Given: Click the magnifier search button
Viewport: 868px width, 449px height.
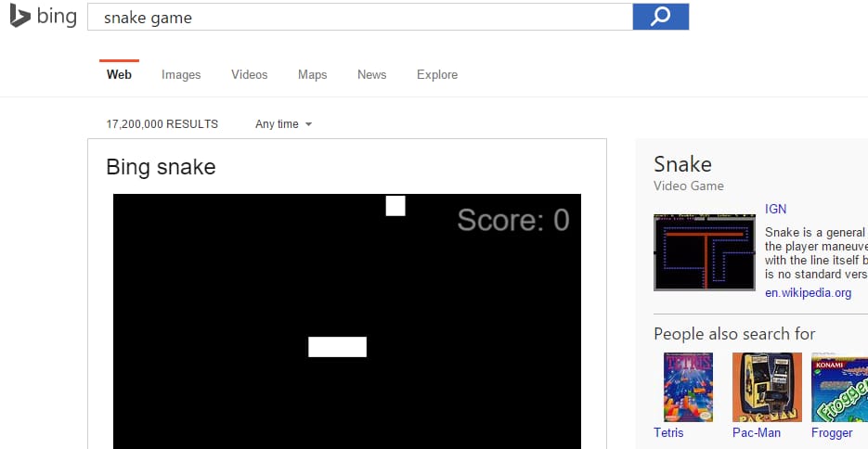Looking at the screenshot, I should tap(660, 17).
